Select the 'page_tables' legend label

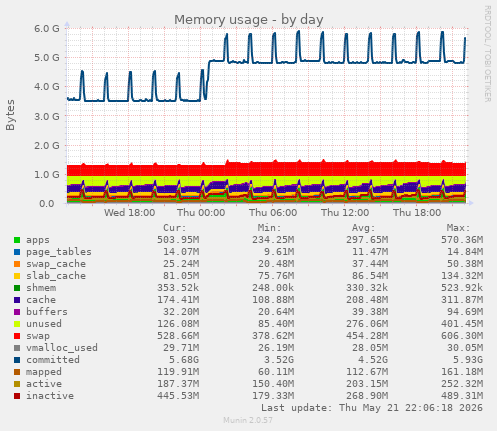[x=59, y=252]
